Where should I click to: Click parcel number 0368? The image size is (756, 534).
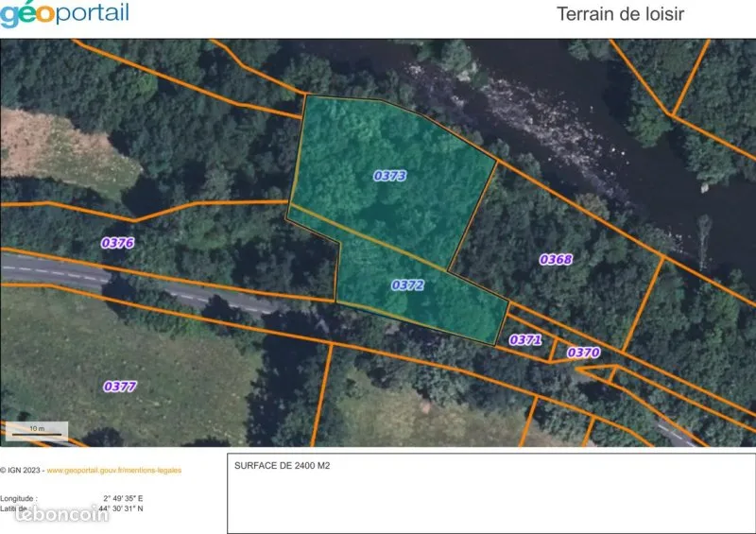[x=556, y=260]
